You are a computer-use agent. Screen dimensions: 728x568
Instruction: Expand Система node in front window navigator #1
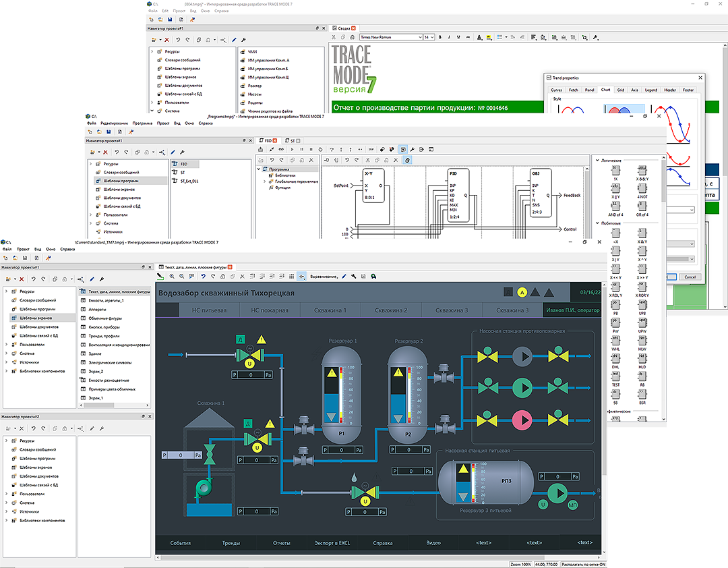[x=7, y=353]
